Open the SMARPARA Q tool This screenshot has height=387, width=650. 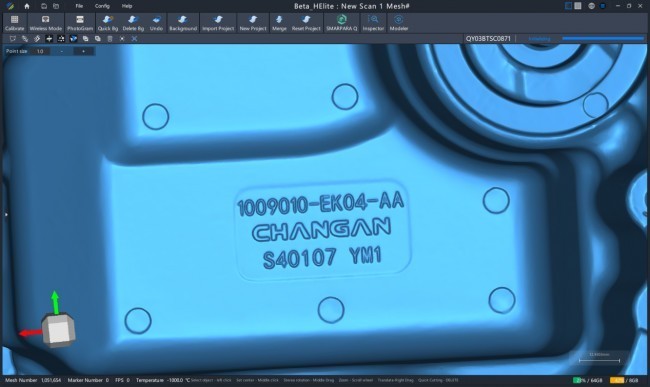pos(342,23)
